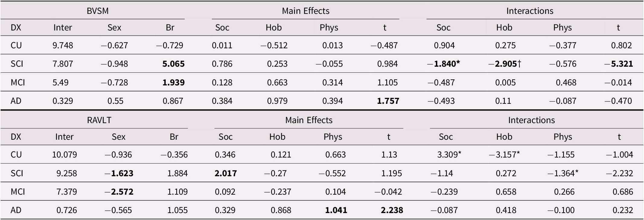Click the bold −1.623 value

[x=119, y=174]
